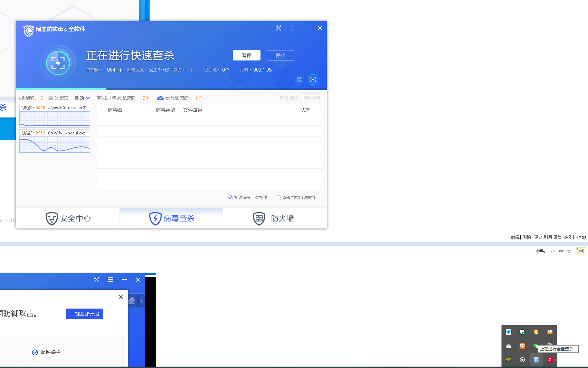Click the round quick-scan icon beside scan log
This screenshot has height=368, width=588.
313,80
